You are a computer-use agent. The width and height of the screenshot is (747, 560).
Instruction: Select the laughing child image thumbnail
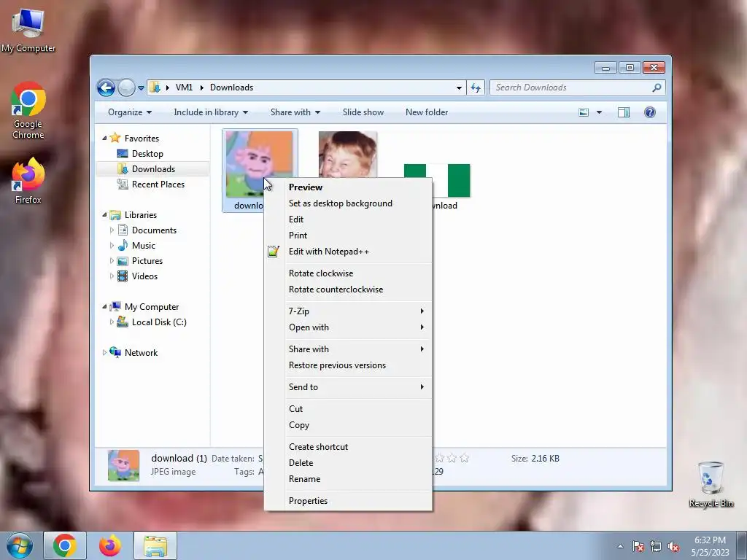pos(348,154)
